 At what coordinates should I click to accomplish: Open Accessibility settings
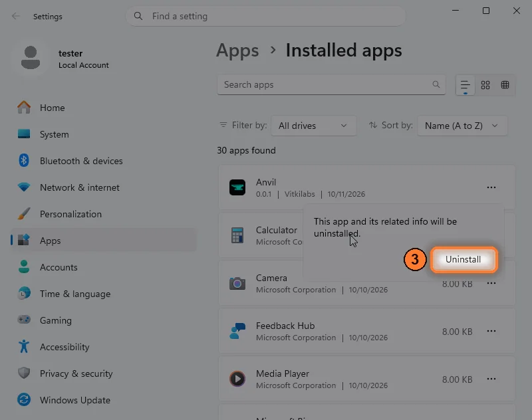coord(104,347)
